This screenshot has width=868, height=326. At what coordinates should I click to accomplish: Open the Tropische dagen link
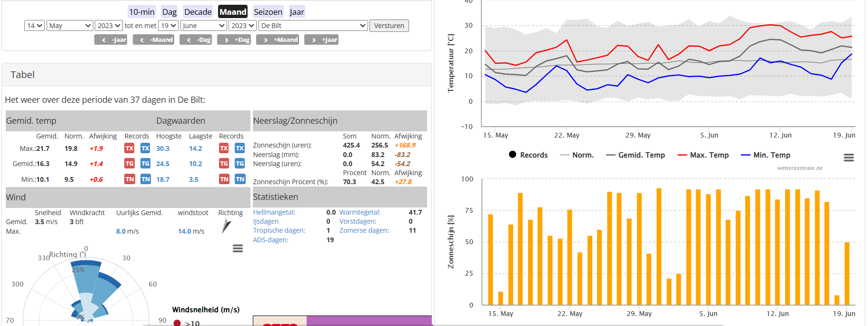click(279, 230)
